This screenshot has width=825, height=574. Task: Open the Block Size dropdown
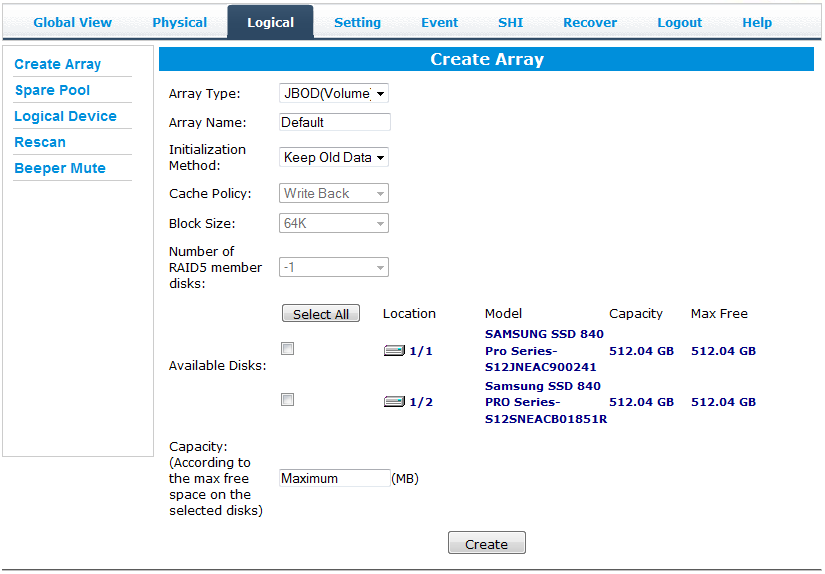click(x=334, y=224)
